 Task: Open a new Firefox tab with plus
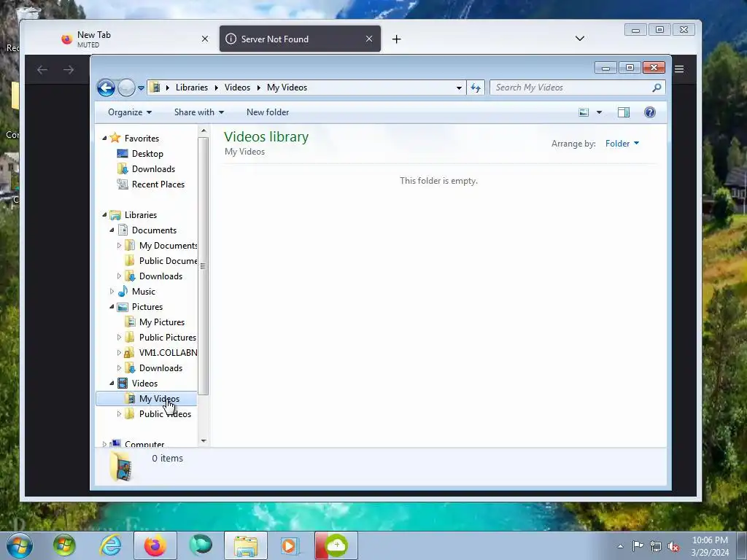(396, 39)
